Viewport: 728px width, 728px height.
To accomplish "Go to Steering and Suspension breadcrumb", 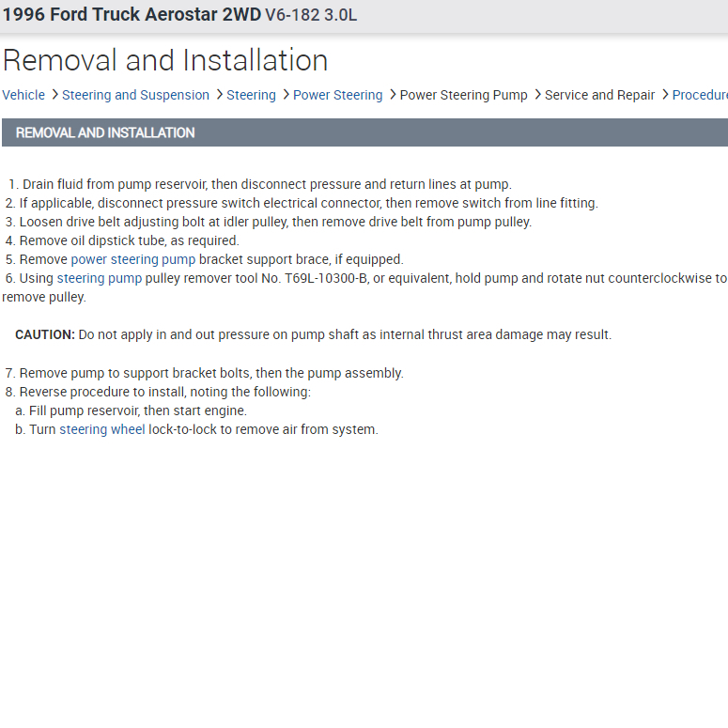I will coord(135,95).
